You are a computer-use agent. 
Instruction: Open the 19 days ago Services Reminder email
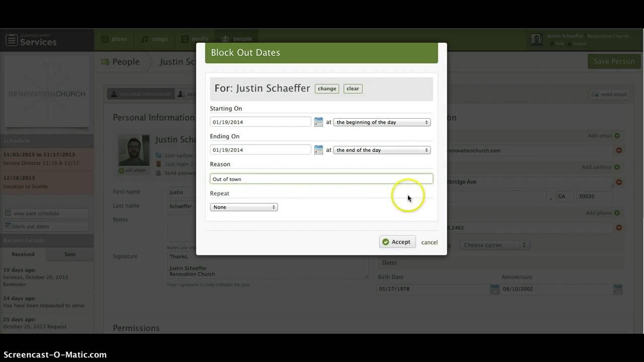47,277
